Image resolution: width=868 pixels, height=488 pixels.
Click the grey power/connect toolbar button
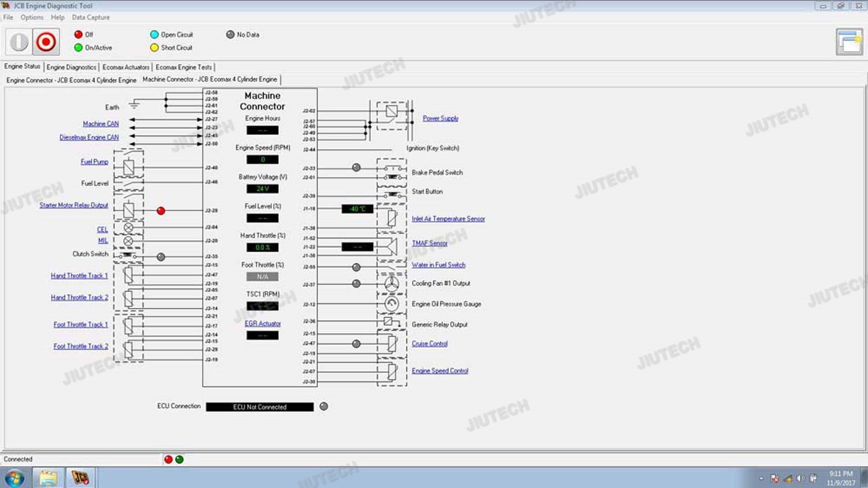coord(19,42)
